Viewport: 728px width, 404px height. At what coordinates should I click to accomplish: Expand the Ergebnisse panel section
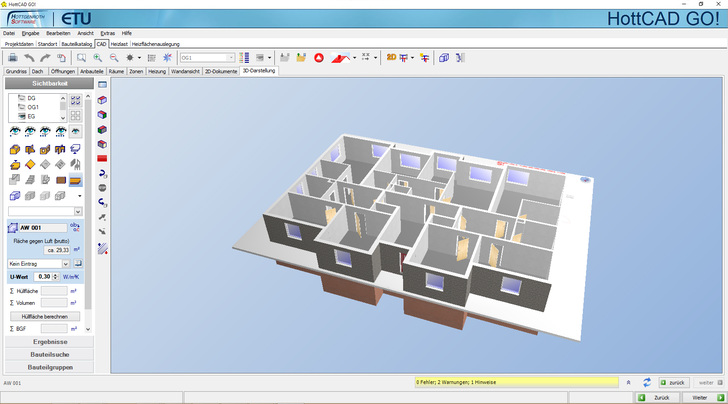coord(49,342)
